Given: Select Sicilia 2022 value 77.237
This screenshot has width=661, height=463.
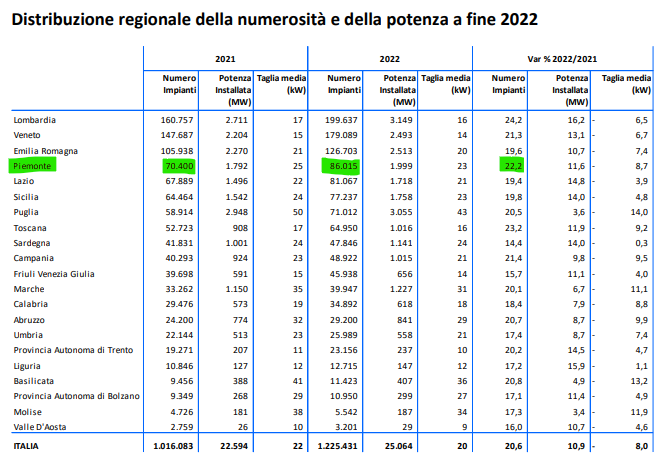Looking at the screenshot, I should 344,197.
